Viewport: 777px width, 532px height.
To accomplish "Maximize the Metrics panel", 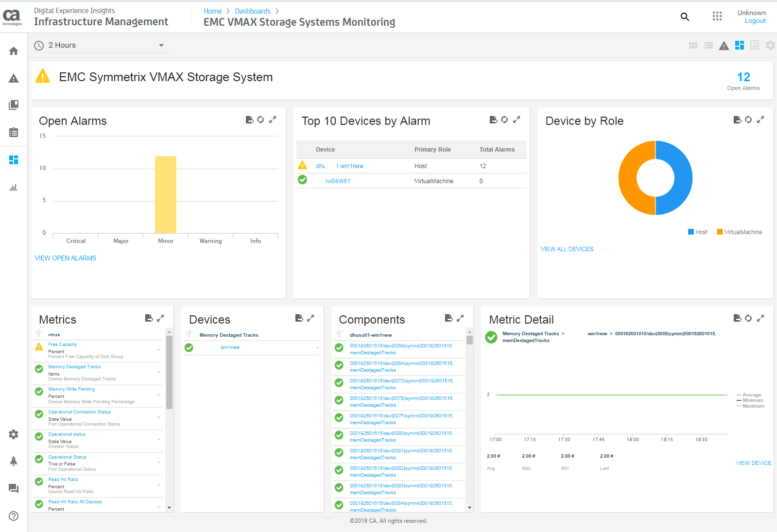I will point(160,318).
